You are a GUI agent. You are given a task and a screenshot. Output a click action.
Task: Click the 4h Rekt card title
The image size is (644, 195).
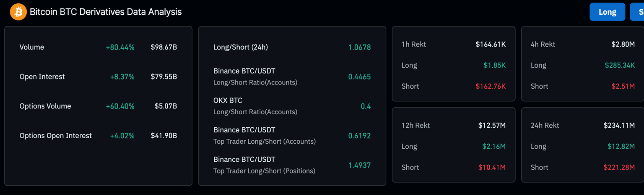click(543, 44)
